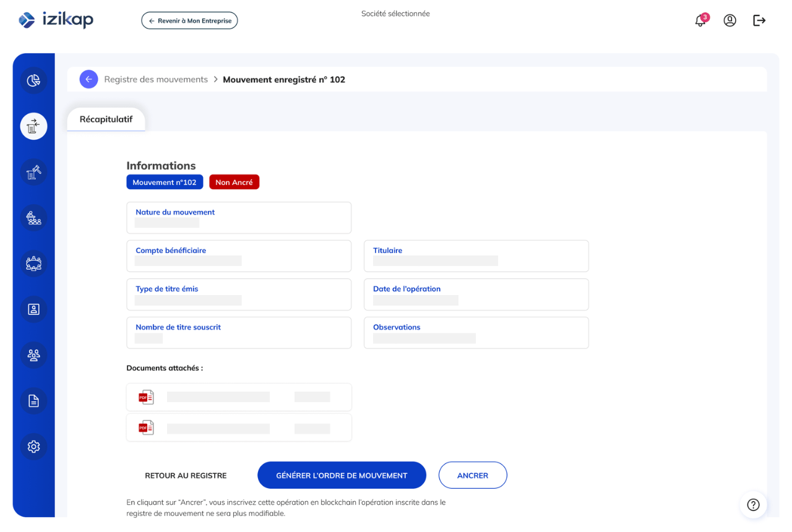Image resolution: width=792 pixels, height=532 pixels.
Task: Select the Récapitulatif tab
Action: [106, 119]
